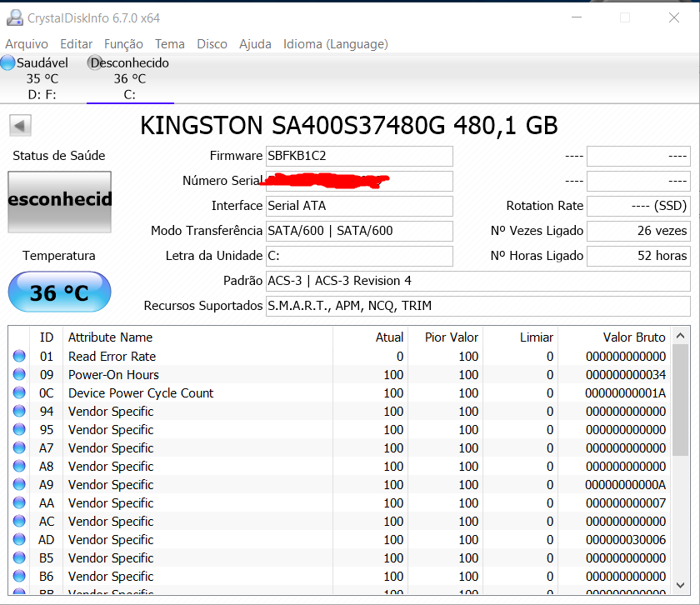The height and width of the screenshot is (605, 700).
Task: Open the Arquivo menu
Action: coord(27,44)
